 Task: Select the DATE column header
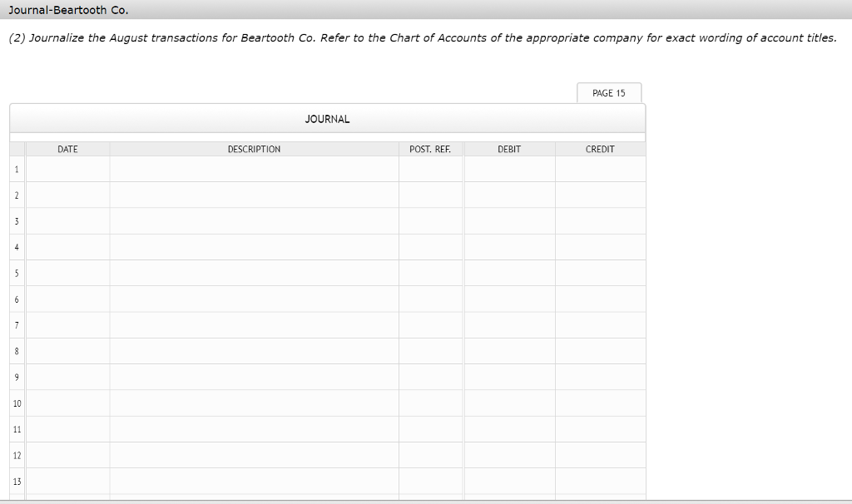pos(68,149)
